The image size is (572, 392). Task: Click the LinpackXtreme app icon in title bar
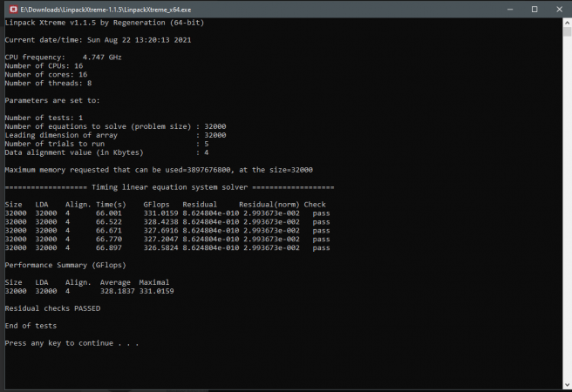[x=13, y=10]
